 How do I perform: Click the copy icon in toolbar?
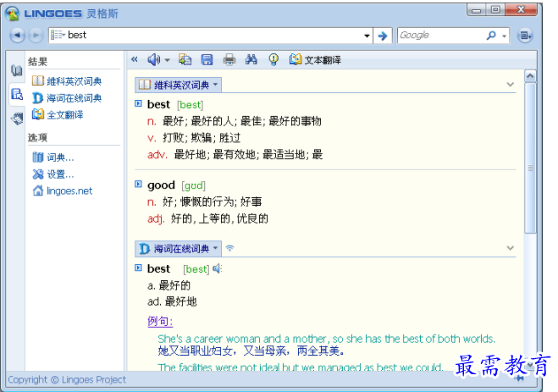(185, 59)
